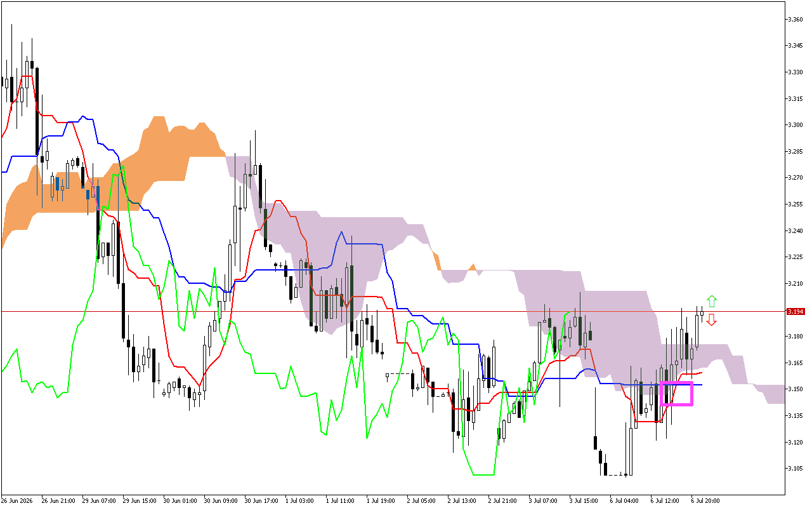Click the 3.120 price axis label

point(796,442)
